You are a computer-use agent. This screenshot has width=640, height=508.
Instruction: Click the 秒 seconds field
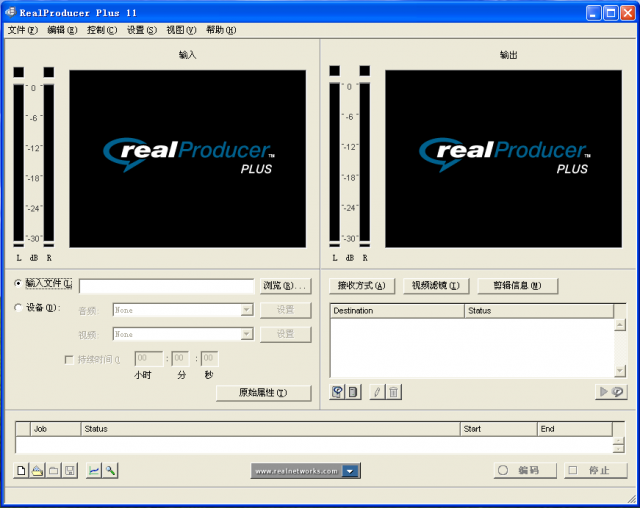click(209, 359)
